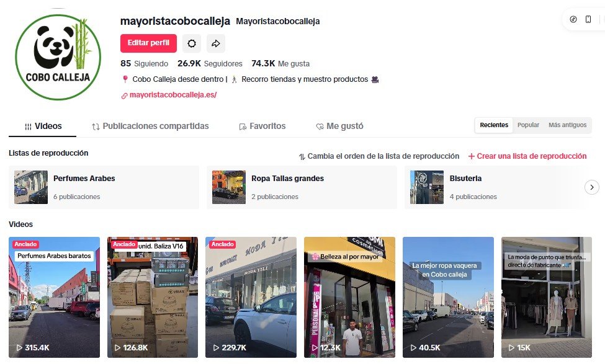The image size is (605, 364).
Task: Open the Perfumes Arabes baratos pinned video
Action: [55, 297]
